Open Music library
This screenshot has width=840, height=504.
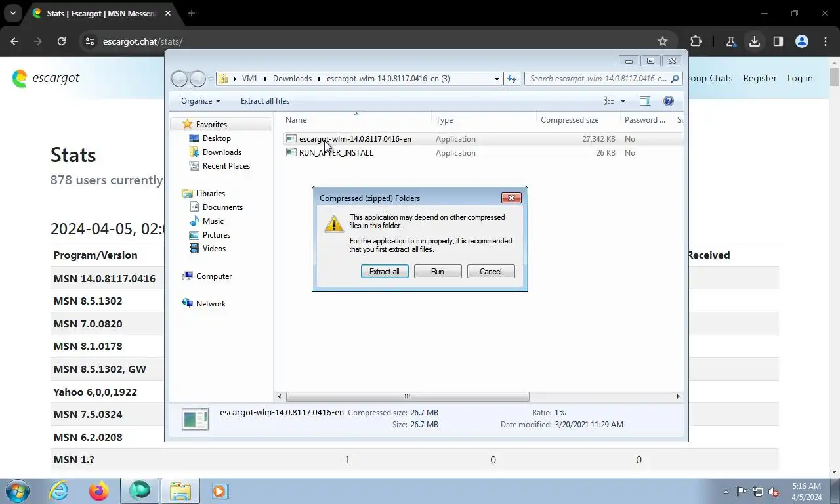pyautogui.click(x=213, y=221)
